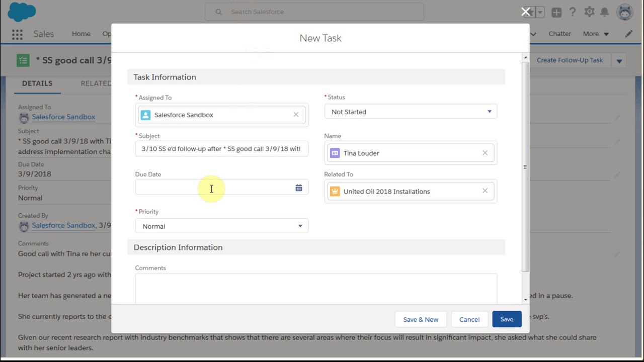Open the Status dropdown showing Not Started
The image size is (644, 362).
411,112
